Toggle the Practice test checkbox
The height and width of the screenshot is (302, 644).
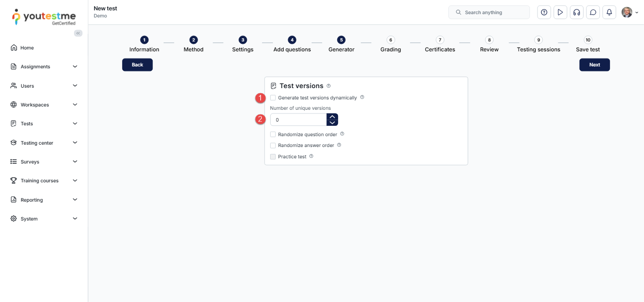coord(273,156)
